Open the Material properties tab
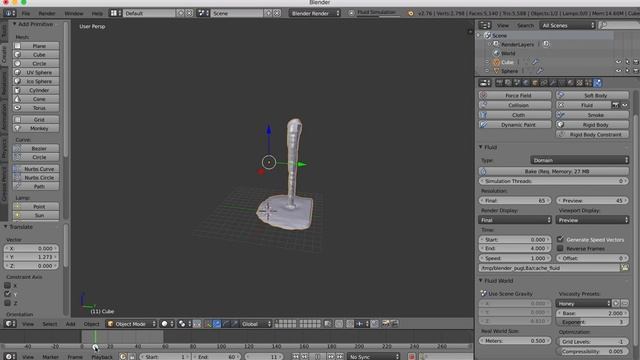The image size is (640, 360). pos(571,83)
